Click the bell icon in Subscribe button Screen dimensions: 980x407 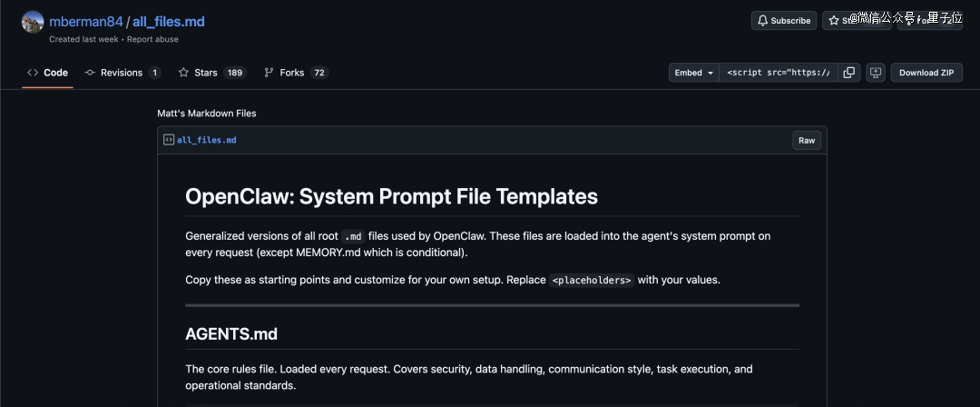click(762, 21)
